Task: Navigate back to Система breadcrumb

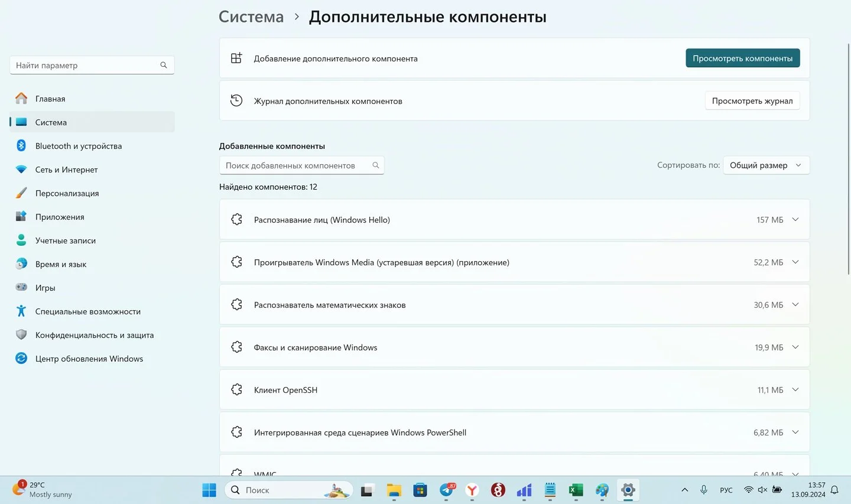Action: [x=251, y=17]
